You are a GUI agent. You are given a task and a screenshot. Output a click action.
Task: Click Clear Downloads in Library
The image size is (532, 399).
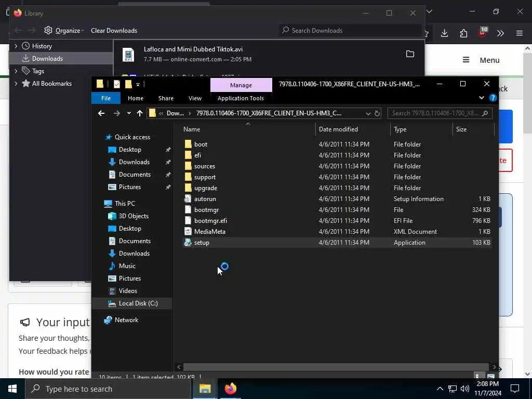coord(114,31)
